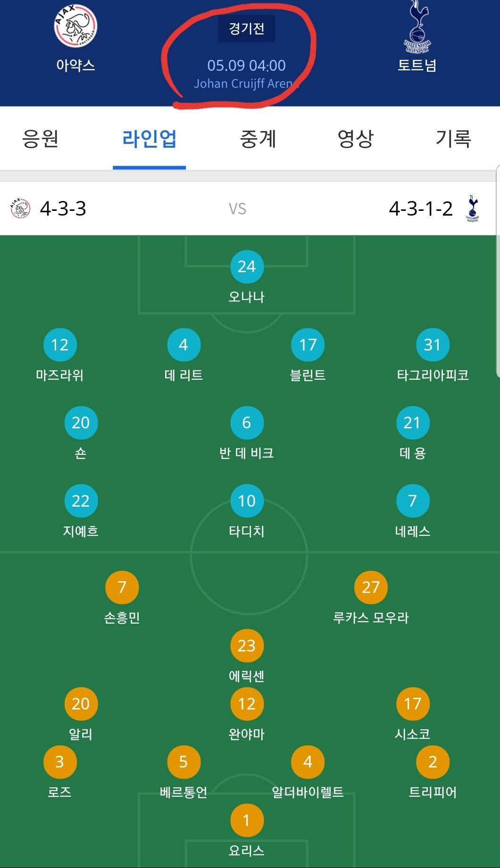Screen dimensions: 500x868
Task: Tap the Johan Cruijff Arena venue text
Action: (246, 83)
